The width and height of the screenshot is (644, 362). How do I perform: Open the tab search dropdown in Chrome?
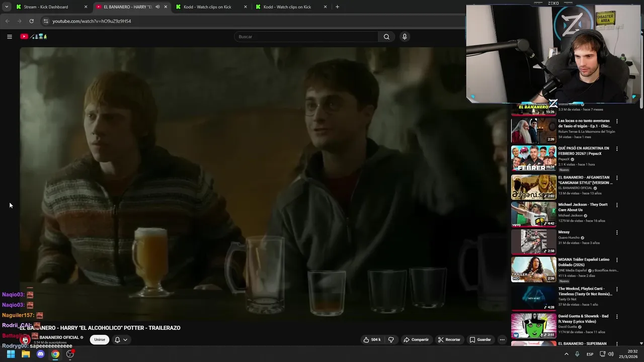point(7,7)
